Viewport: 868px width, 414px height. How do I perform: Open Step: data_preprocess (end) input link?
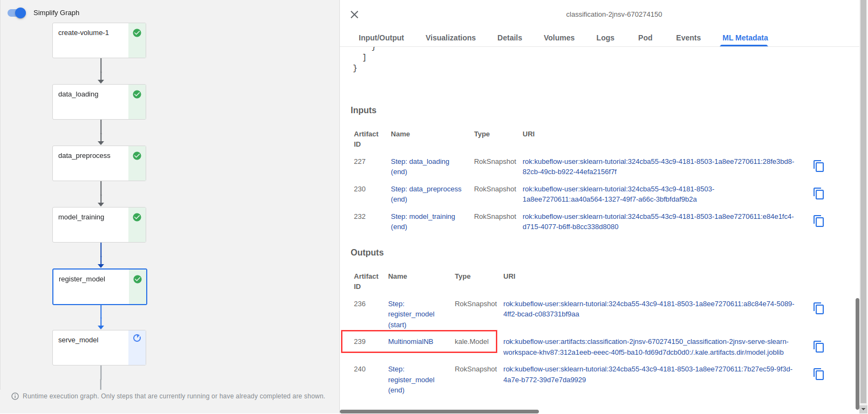click(426, 194)
